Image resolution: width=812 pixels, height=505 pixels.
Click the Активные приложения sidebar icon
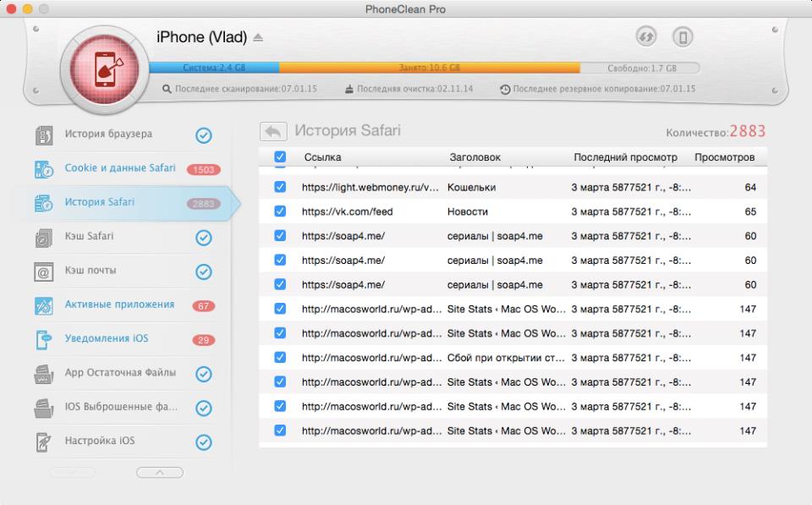pos(44,305)
